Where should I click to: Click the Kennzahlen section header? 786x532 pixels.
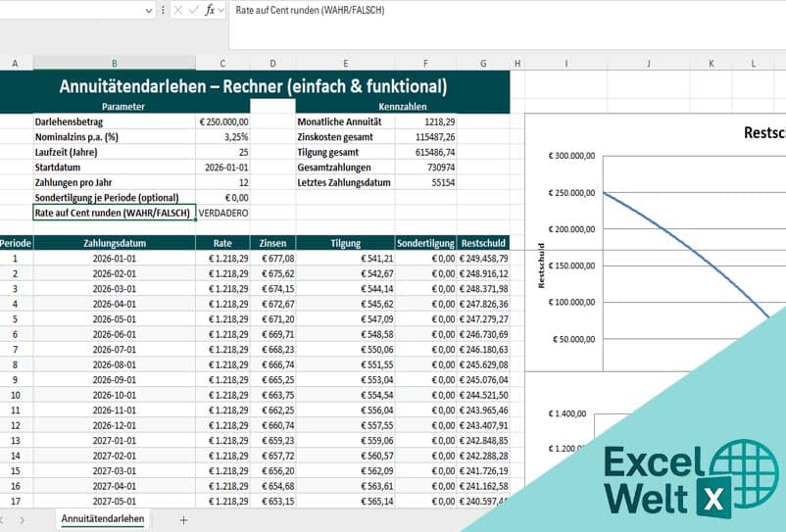[403, 107]
